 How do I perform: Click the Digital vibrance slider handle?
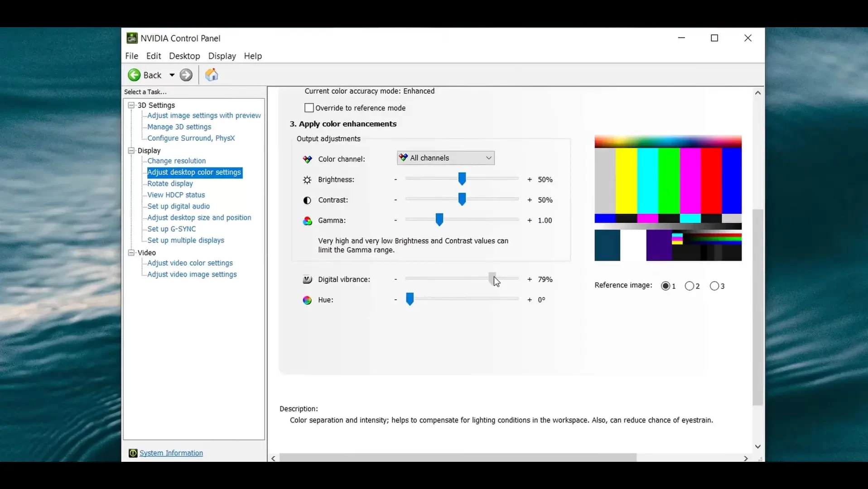coord(492,278)
